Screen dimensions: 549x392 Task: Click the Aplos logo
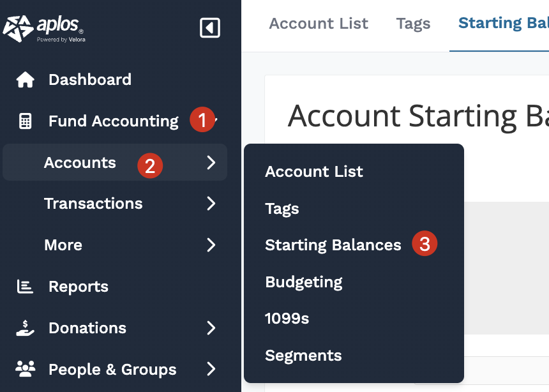pos(43,28)
